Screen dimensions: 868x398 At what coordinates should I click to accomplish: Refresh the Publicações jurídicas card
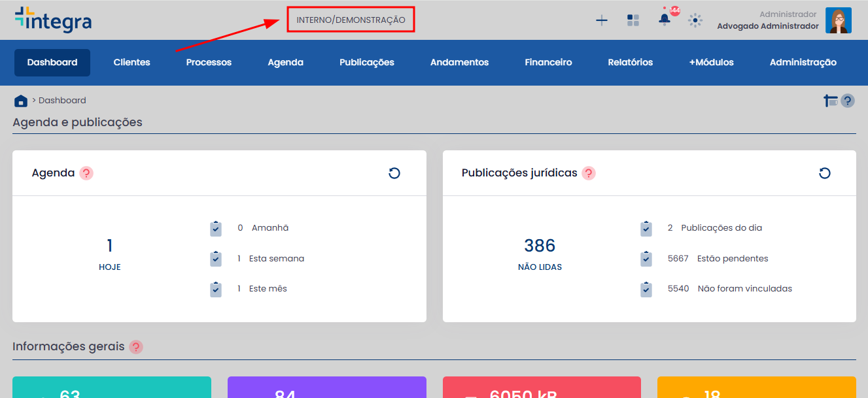click(x=824, y=173)
